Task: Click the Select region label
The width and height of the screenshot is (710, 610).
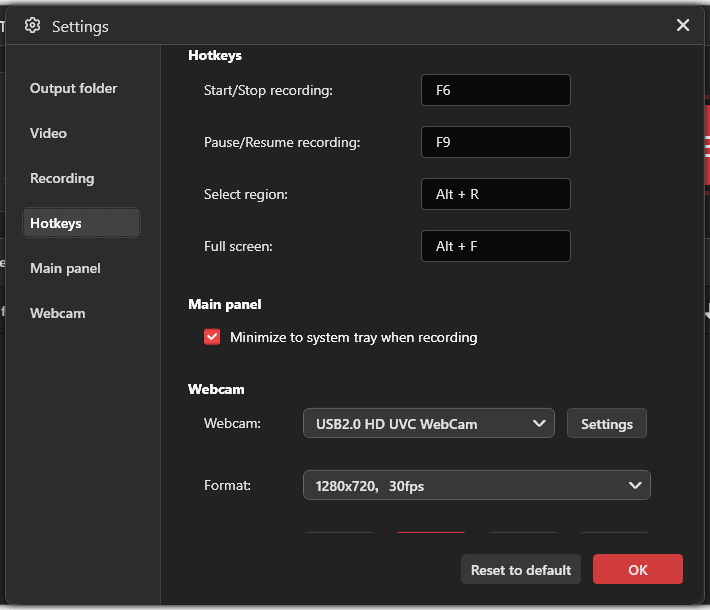Action: pyautogui.click(x=245, y=195)
